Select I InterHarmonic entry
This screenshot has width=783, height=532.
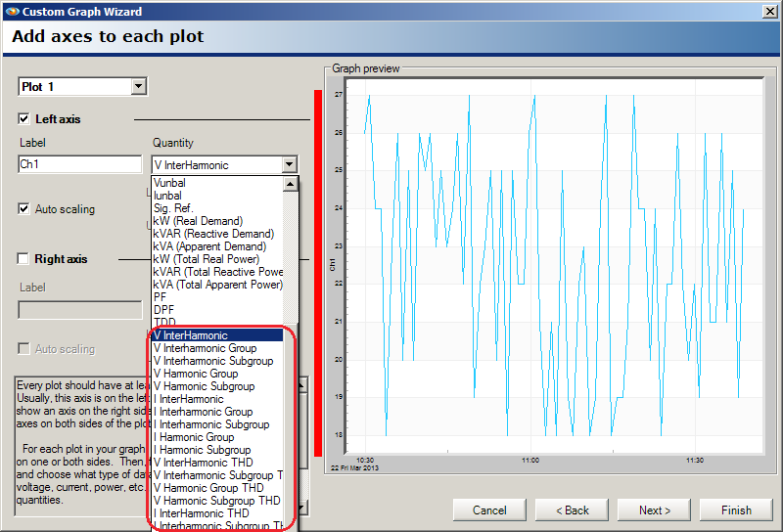pyautogui.click(x=217, y=399)
